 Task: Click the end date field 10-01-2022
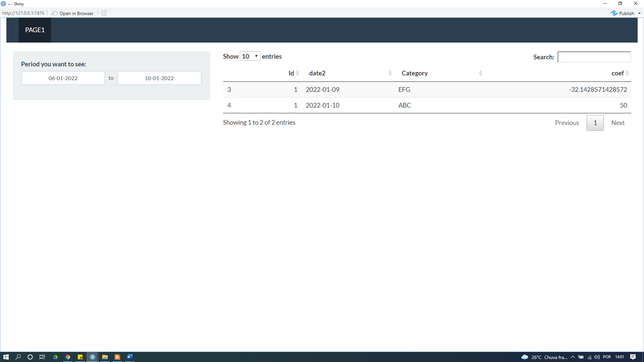pos(159,78)
